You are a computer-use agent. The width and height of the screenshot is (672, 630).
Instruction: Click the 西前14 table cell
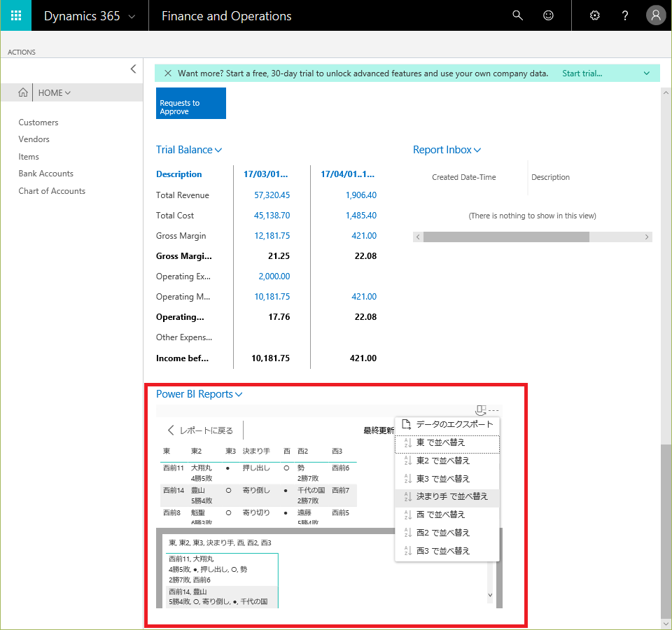174,490
